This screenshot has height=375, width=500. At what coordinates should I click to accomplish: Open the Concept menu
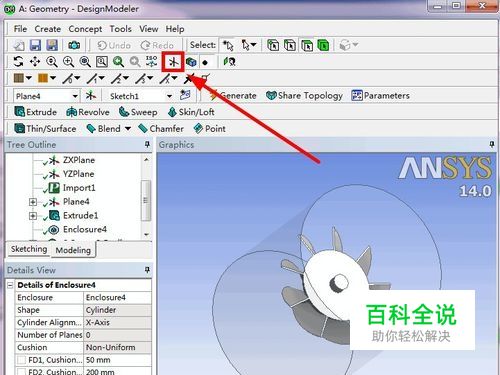click(85, 29)
